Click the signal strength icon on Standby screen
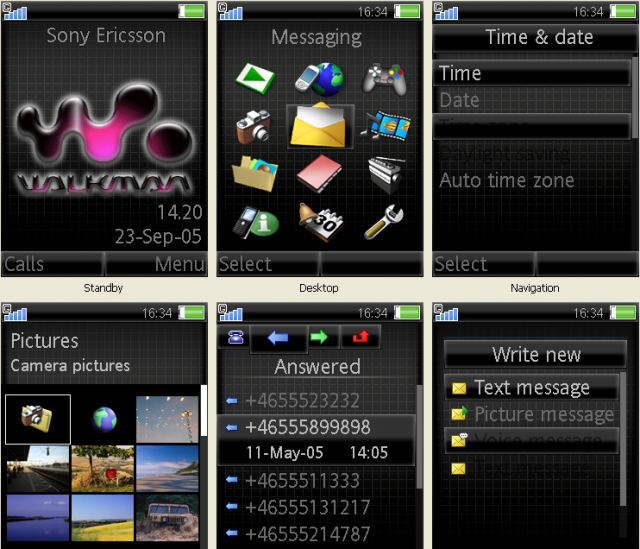The width and height of the screenshot is (640, 549). (15, 11)
